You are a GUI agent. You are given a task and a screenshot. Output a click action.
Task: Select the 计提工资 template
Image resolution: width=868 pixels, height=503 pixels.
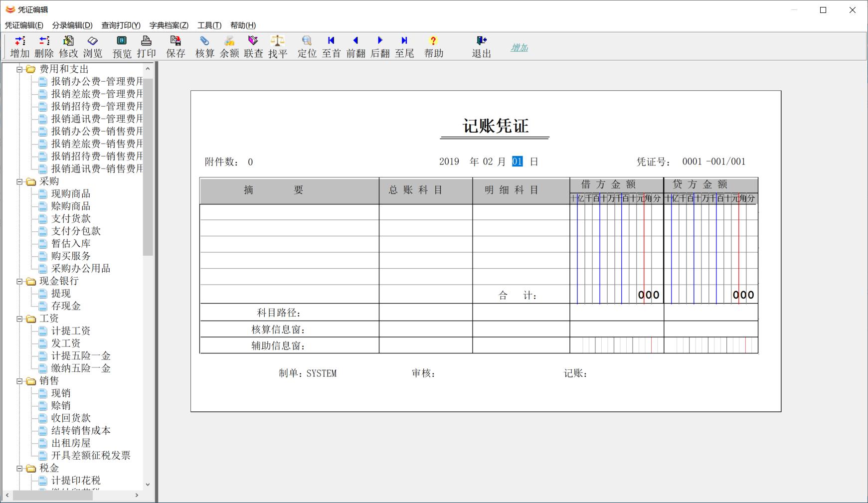[x=71, y=331]
